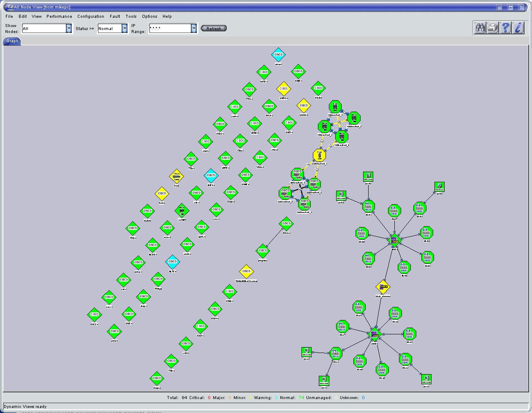532x413 pixels.
Task: Open the Configuration menu
Action: [90, 16]
